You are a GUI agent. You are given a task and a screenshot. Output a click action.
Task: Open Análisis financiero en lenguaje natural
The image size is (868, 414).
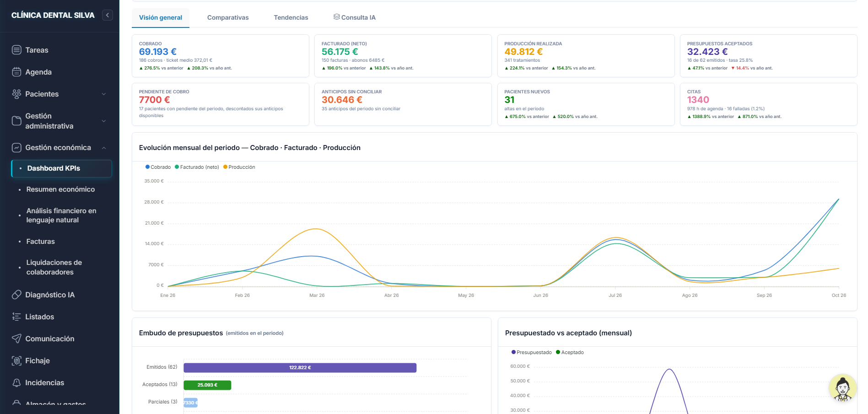61,215
